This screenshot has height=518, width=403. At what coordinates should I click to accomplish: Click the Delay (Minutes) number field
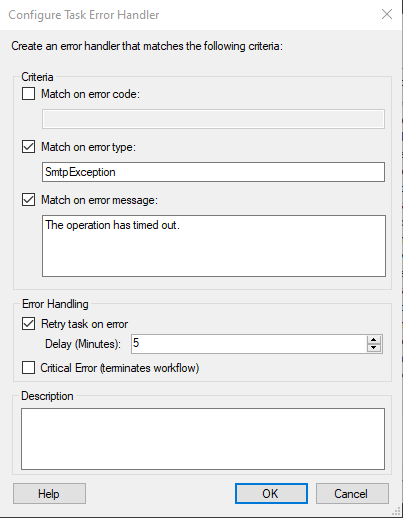(x=249, y=344)
